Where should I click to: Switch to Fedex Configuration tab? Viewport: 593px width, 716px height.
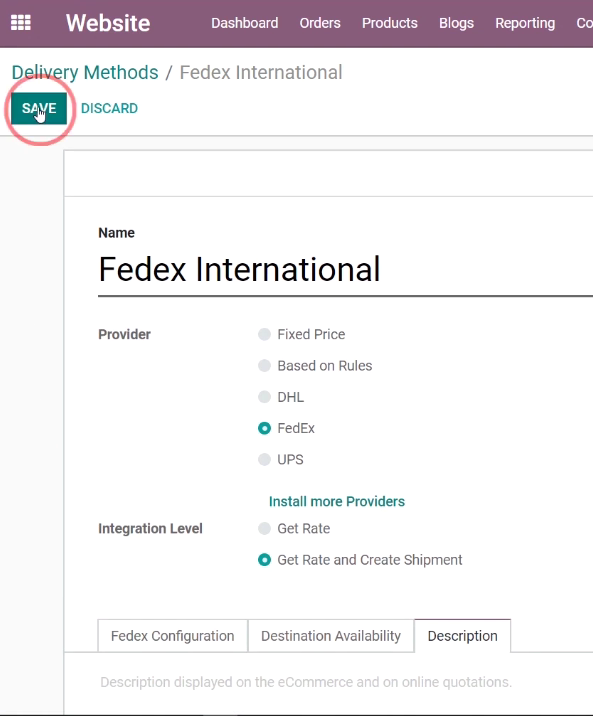tap(173, 636)
